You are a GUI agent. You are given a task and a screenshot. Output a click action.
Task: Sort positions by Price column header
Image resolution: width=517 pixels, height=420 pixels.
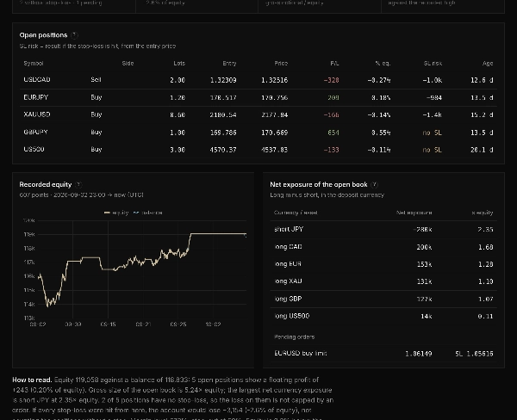pyautogui.click(x=281, y=63)
